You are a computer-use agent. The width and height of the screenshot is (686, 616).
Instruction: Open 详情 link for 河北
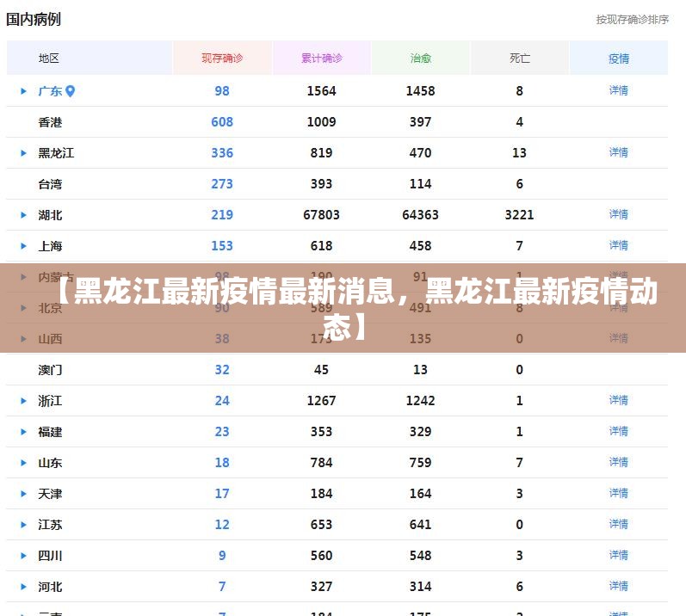click(x=619, y=586)
